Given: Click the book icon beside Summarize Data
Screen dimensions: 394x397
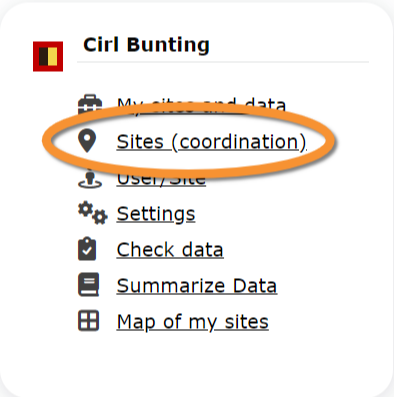Looking at the screenshot, I should click(x=88, y=284).
